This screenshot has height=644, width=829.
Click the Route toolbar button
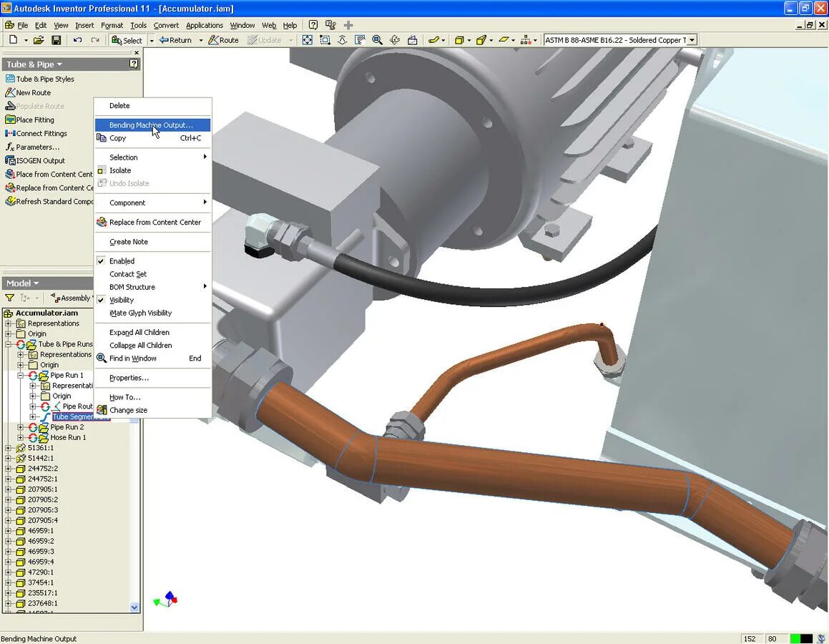click(x=224, y=39)
